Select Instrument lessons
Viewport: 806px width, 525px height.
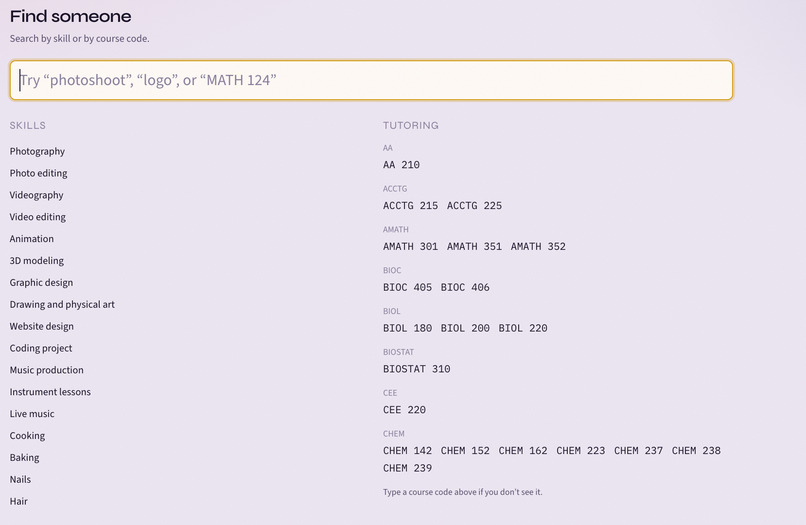50,392
